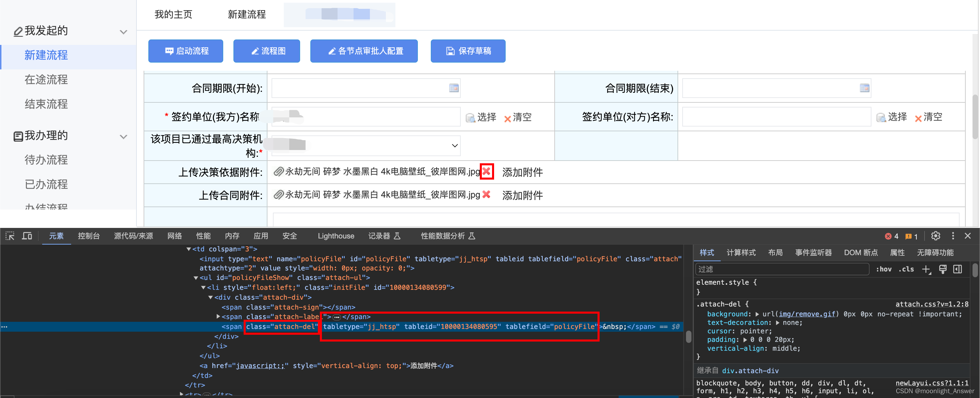Screen dimensions: 980x398
Task: Open calendar picker for contract start date
Action: coord(454,88)
